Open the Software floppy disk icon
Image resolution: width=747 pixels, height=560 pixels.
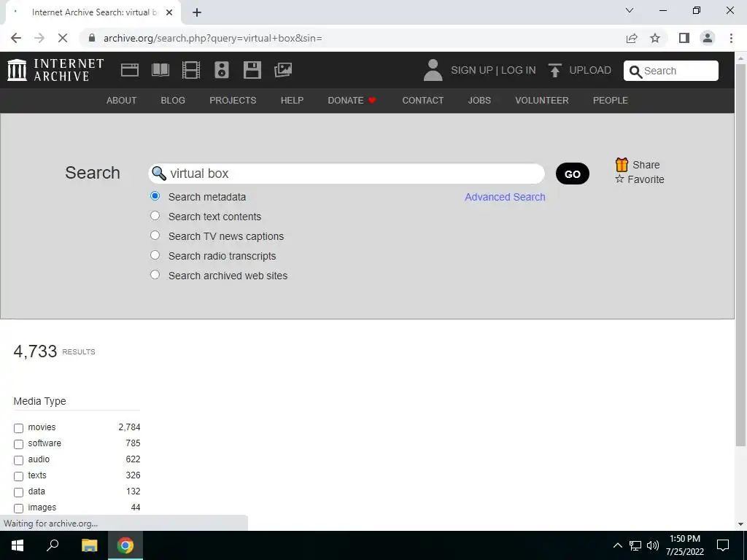click(x=252, y=70)
